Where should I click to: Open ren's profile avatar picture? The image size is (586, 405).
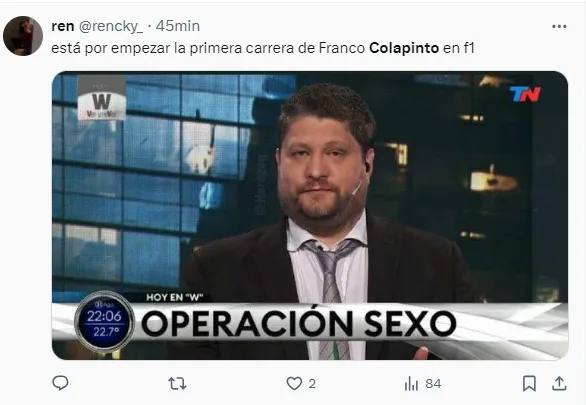(23, 36)
